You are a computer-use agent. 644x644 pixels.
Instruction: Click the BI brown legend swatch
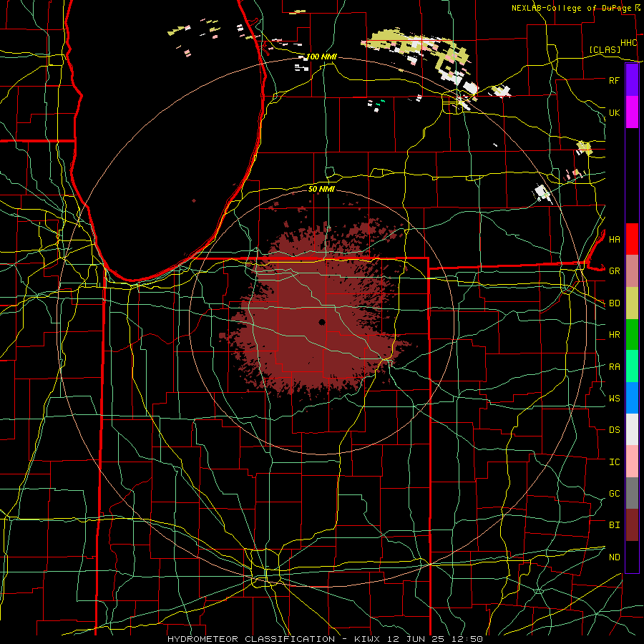click(x=632, y=525)
